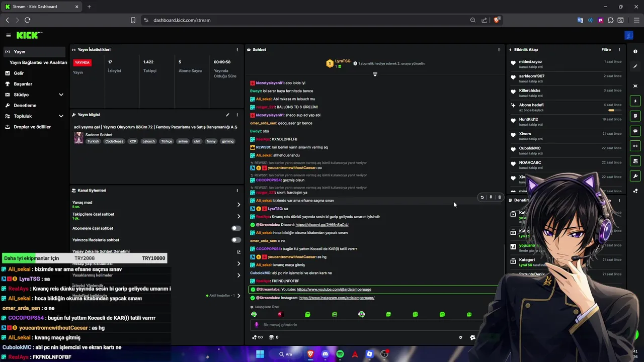Expand the Topluluk sidebar chevron
The width and height of the screenshot is (644, 362).
61,116
